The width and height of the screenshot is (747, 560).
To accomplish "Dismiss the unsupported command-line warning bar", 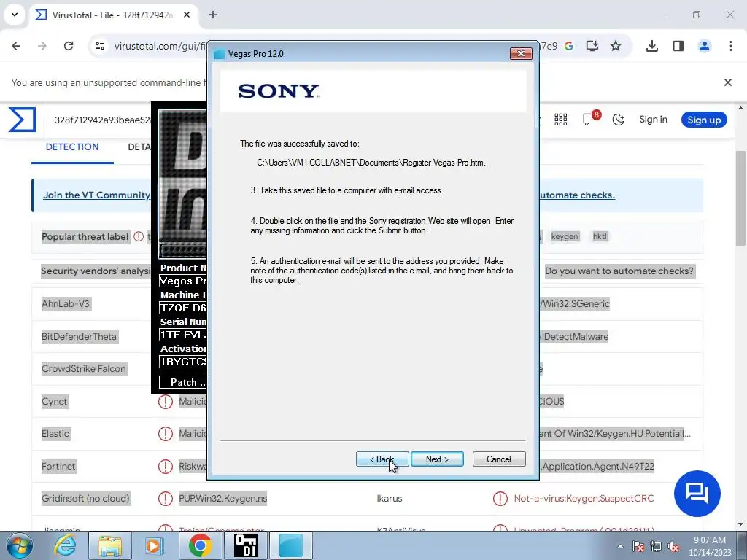I will pos(727,82).
